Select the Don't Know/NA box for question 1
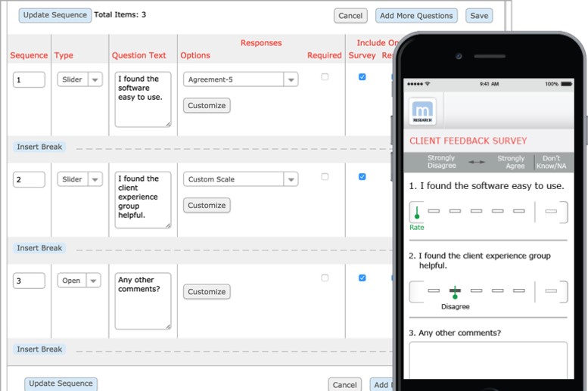588x391 pixels. tap(551, 211)
